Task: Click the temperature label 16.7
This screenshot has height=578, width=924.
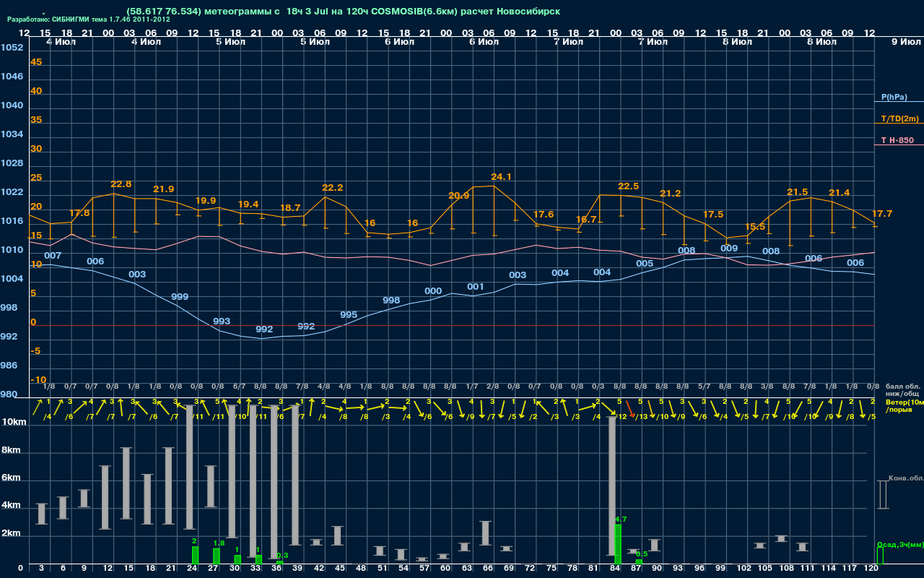Action: click(x=586, y=220)
